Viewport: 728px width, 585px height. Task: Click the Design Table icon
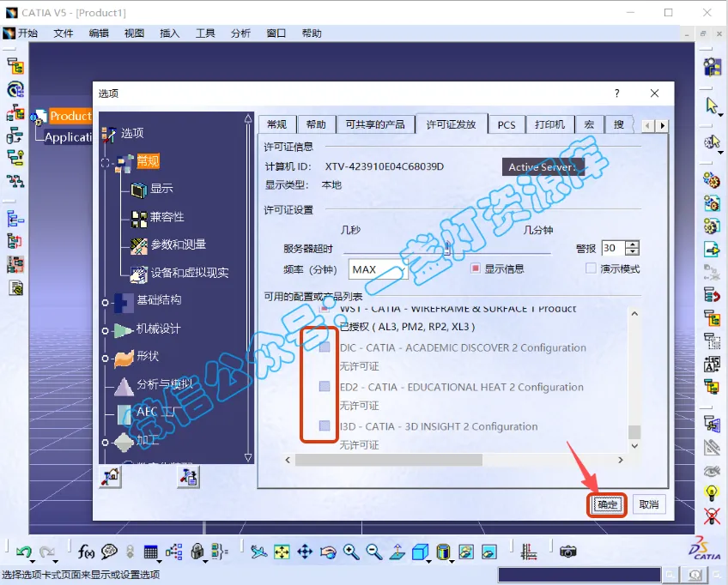click(151, 552)
